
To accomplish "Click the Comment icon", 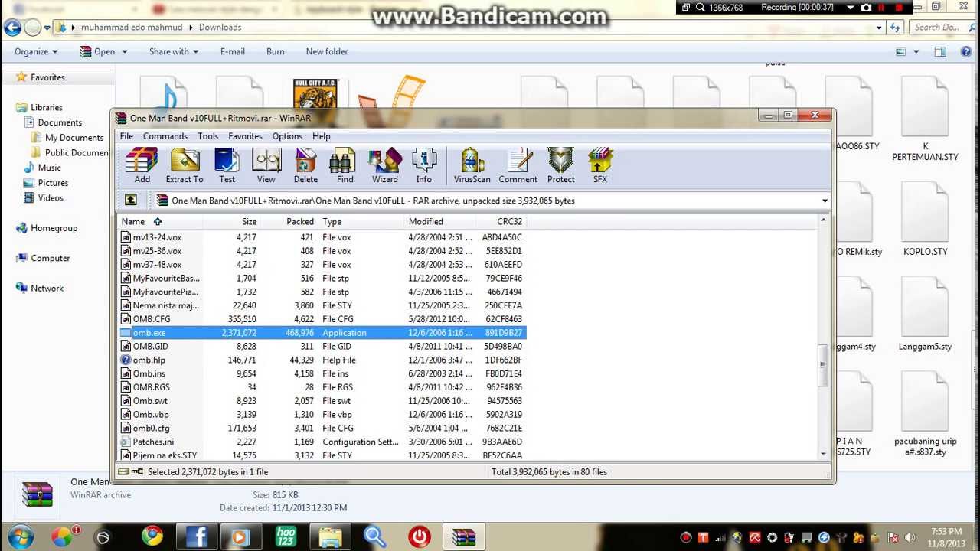I will coord(518,166).
